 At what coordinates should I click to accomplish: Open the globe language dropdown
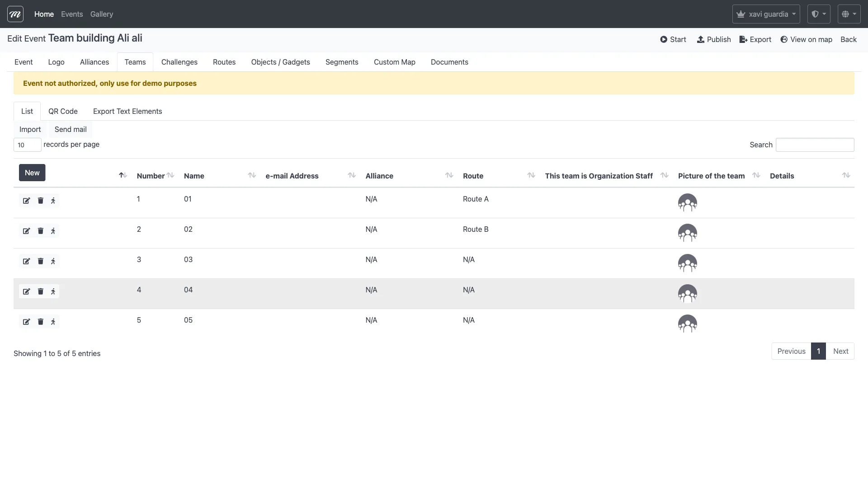[849, 14]
